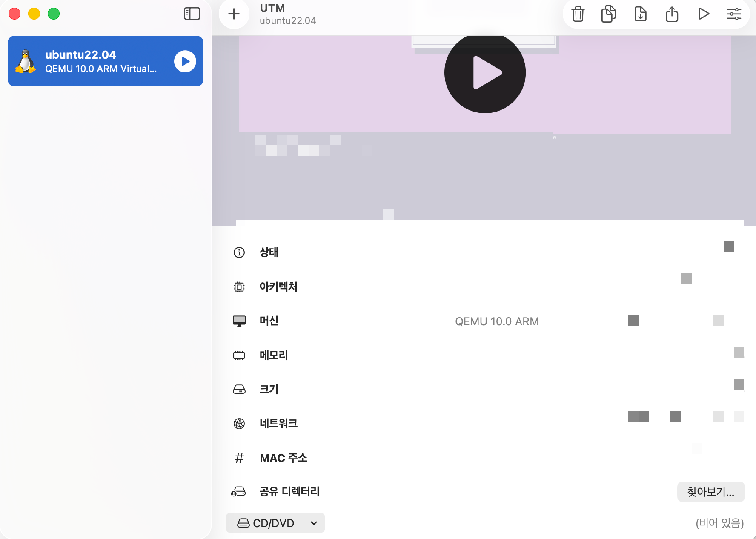Click the large play button on preview

[485, 73]
